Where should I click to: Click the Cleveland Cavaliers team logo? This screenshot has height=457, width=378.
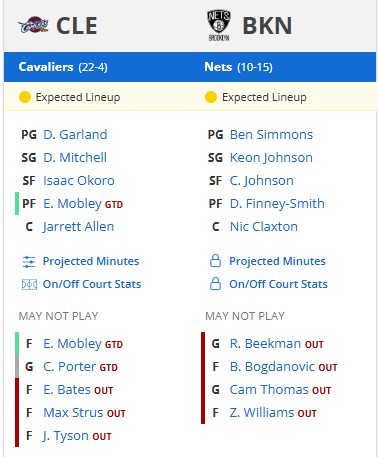coord(33,25)
